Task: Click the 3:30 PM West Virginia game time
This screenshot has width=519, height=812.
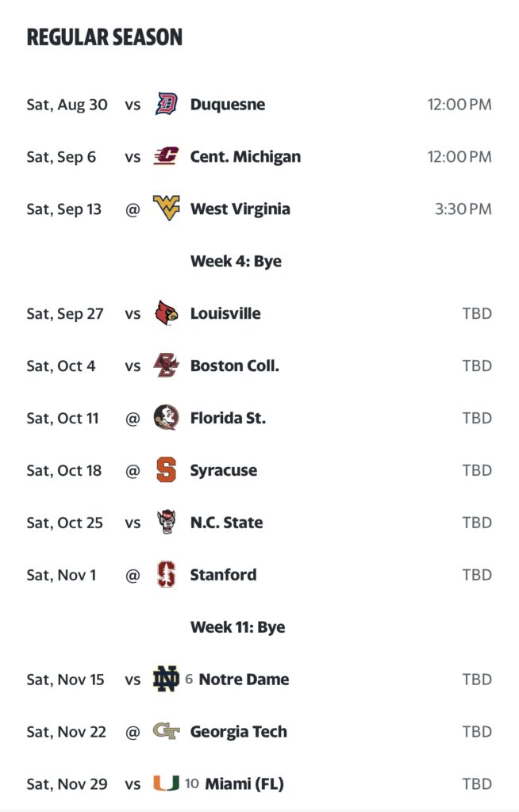Action: coord(463,209)
